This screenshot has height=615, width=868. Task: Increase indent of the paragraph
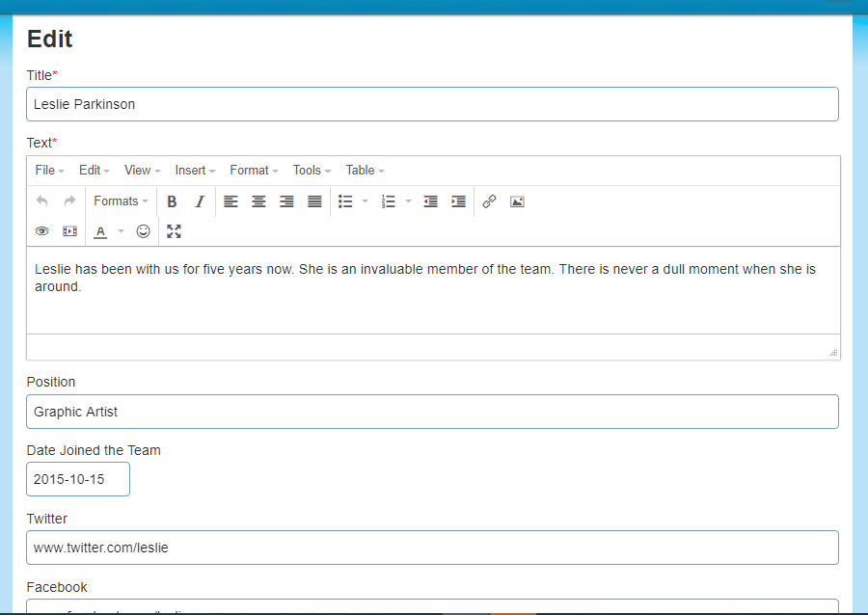pyautogui.click(x=458, y=201)
